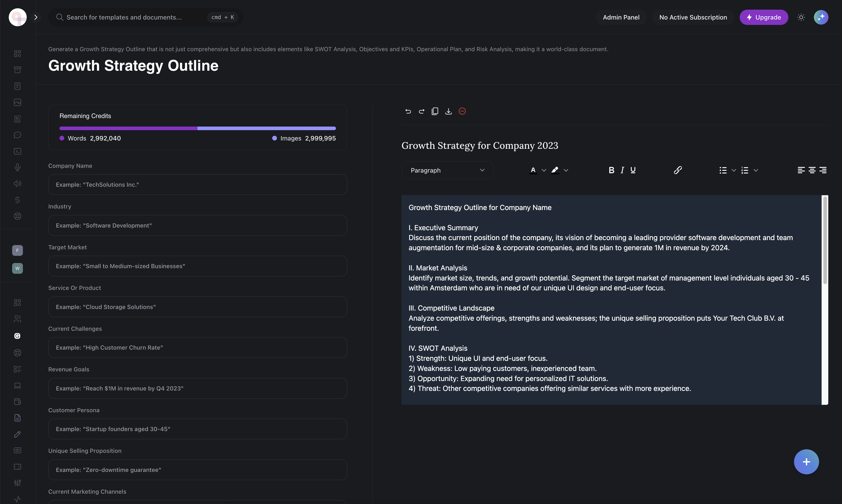Insert a link with the link icon
The width and height of the screenshot is (842, 504).
pos(678,170)
